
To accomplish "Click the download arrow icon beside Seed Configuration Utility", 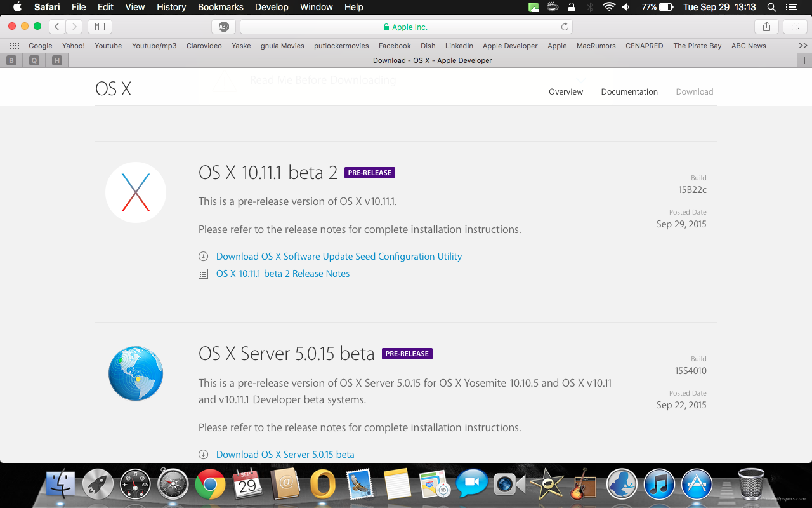I will [x=203, y=257].
